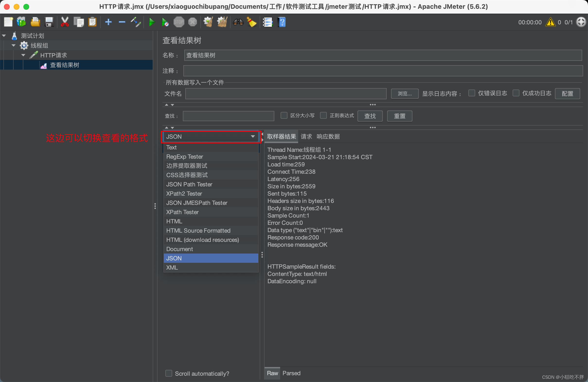Click the Open file folder icon
The image size is (588, 382).
[x=35, y=22]
